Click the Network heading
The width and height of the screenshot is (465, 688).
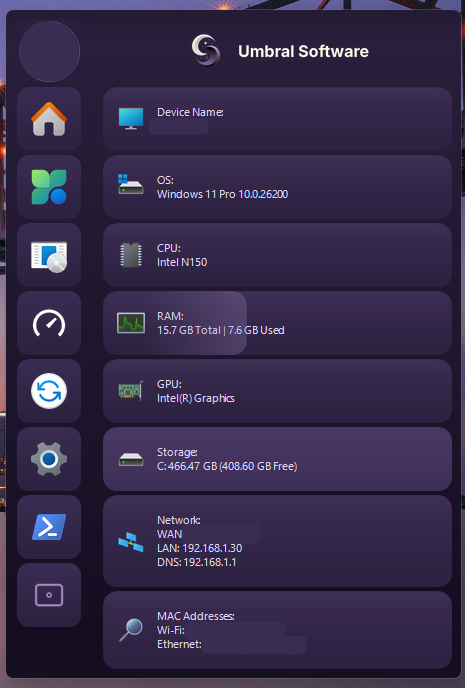[179, 520]
